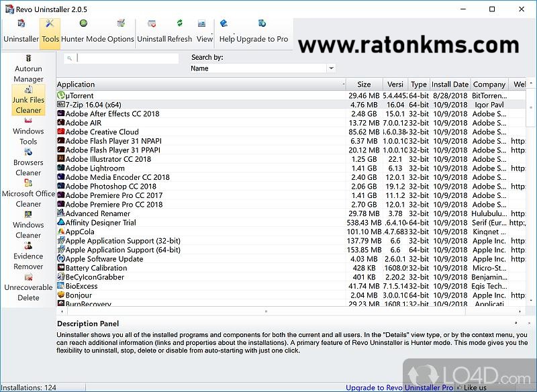Sort by the Website column header
The width and height of the screenshot is (537, 392).
pos(518,84)
